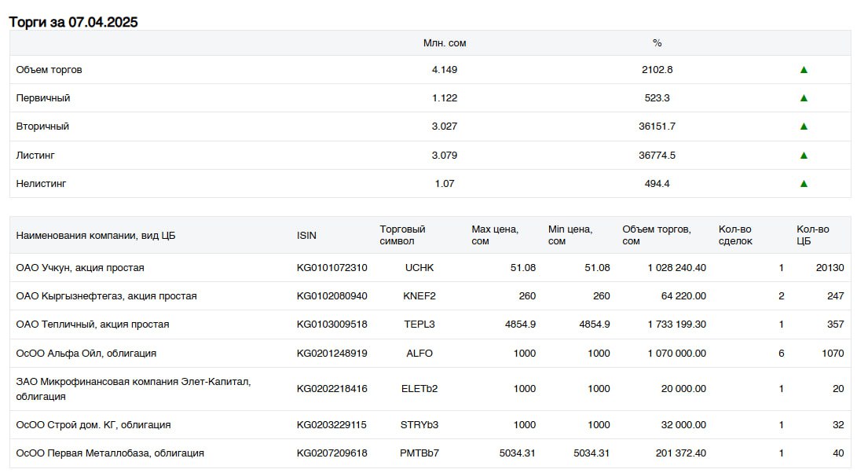
Task: Click the 'Min цена, сом' column header
Action: click(570, 235)
